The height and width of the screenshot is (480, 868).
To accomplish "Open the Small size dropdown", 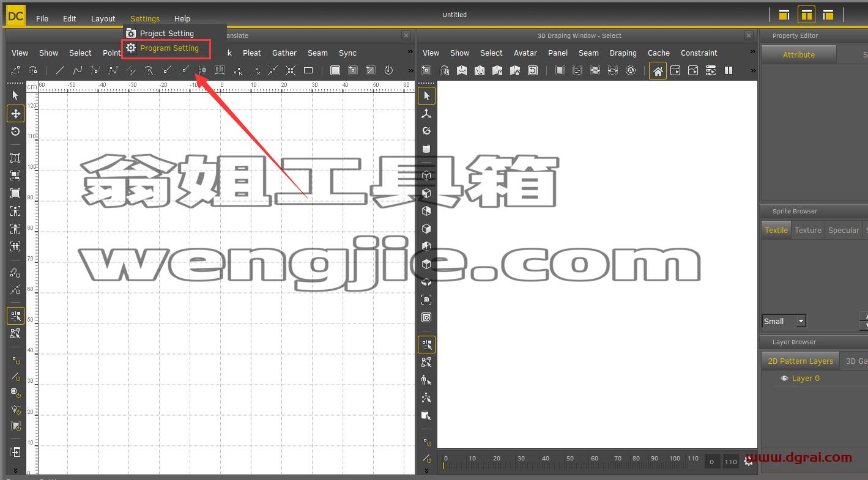I will coord(784,321).
